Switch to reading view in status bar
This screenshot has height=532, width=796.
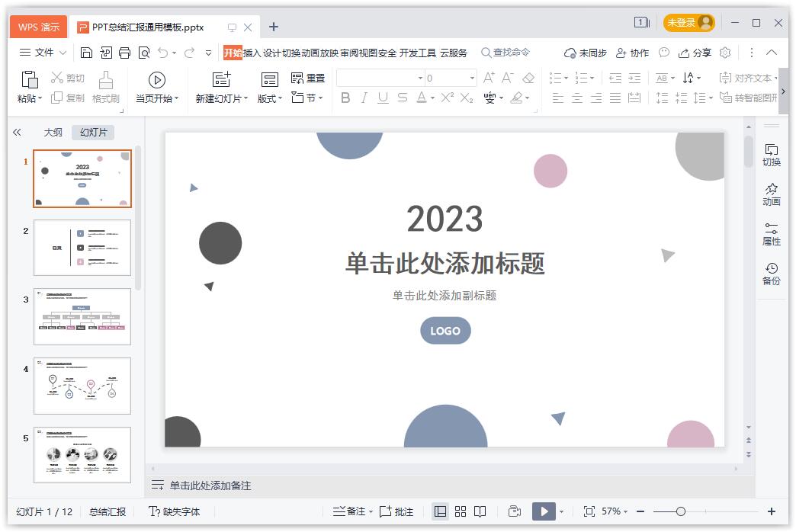[480, 511]
